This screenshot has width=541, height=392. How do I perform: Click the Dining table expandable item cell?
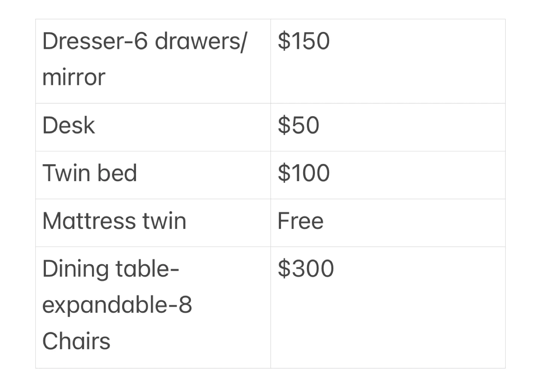coord(153,307)
